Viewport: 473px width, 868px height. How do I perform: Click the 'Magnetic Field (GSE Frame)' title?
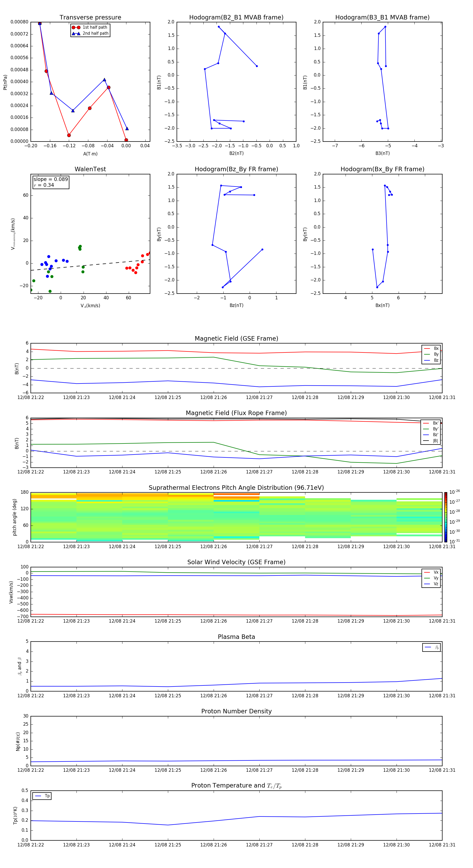(236, 339)
